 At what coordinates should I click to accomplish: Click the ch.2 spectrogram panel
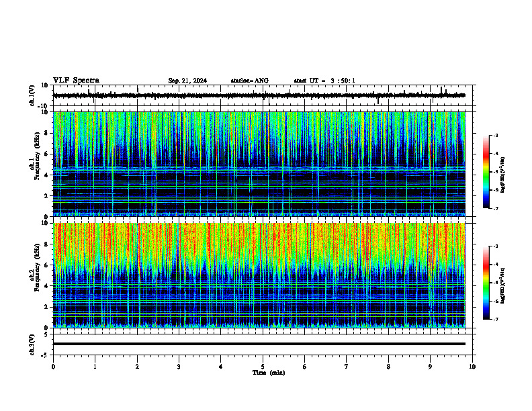(259, 275)
